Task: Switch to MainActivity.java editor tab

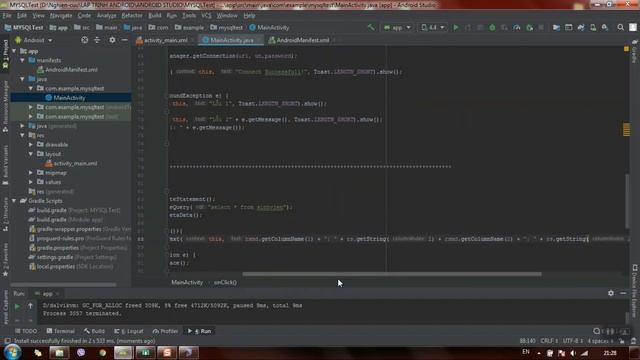Action: (x=231, y=40)
